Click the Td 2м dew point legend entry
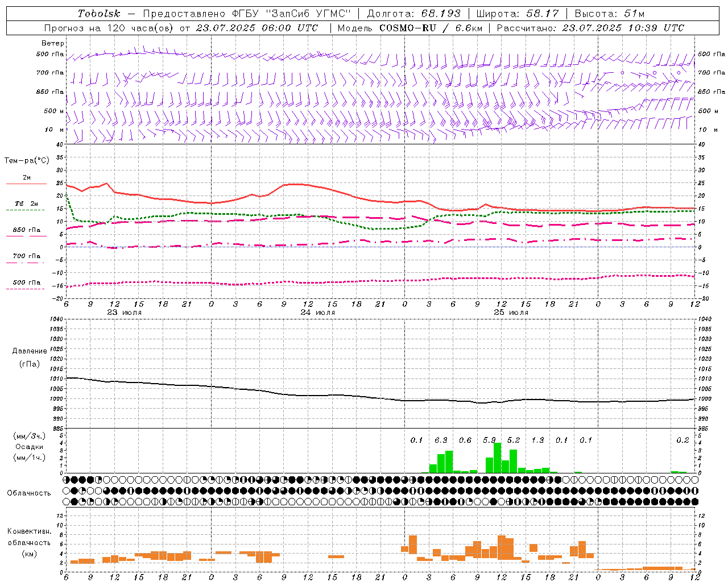The image size is (728, 582). tap(27, 203)
